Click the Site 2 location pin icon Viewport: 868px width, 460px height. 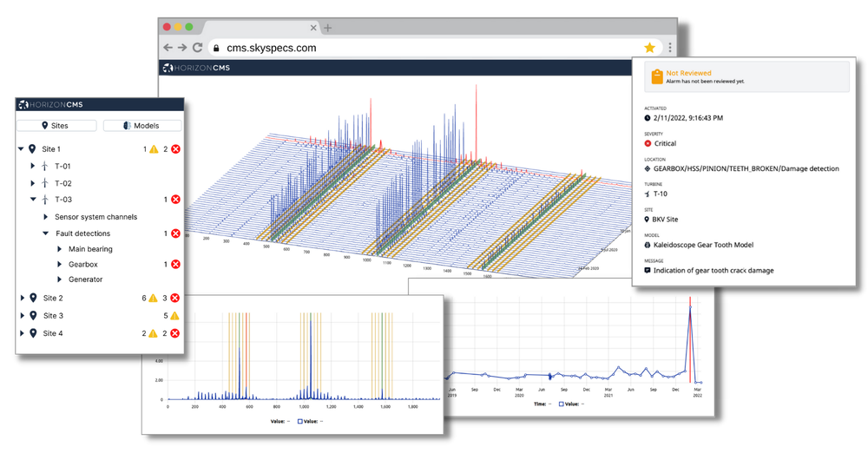pyautogui.click(x=33, y=298)
